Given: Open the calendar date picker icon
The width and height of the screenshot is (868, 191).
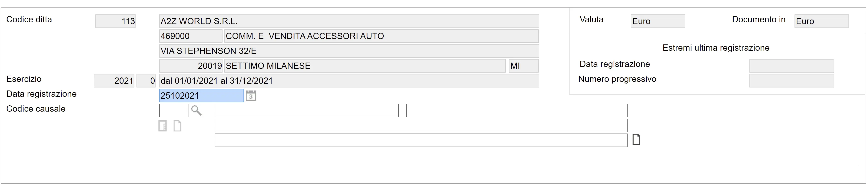Looking at the screenshot, I should pyautogui.click(x=251, y=96).
